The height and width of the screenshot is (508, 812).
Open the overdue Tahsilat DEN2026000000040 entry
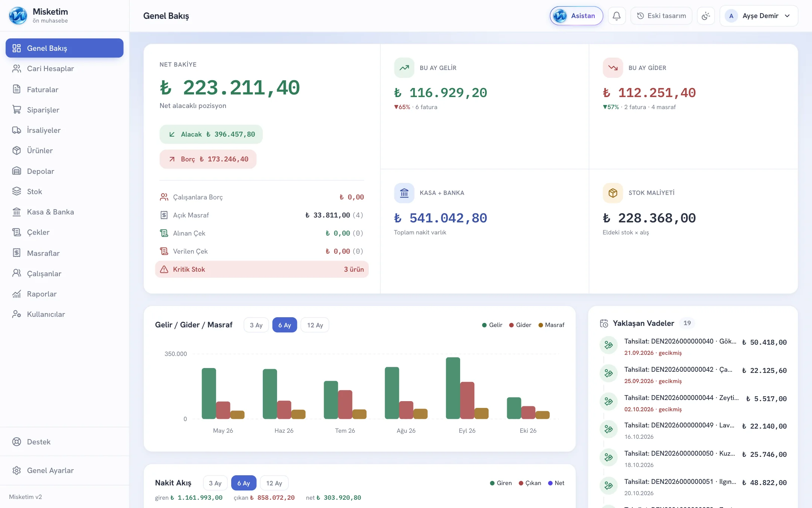pyautogui.click(x=693, y=347)
